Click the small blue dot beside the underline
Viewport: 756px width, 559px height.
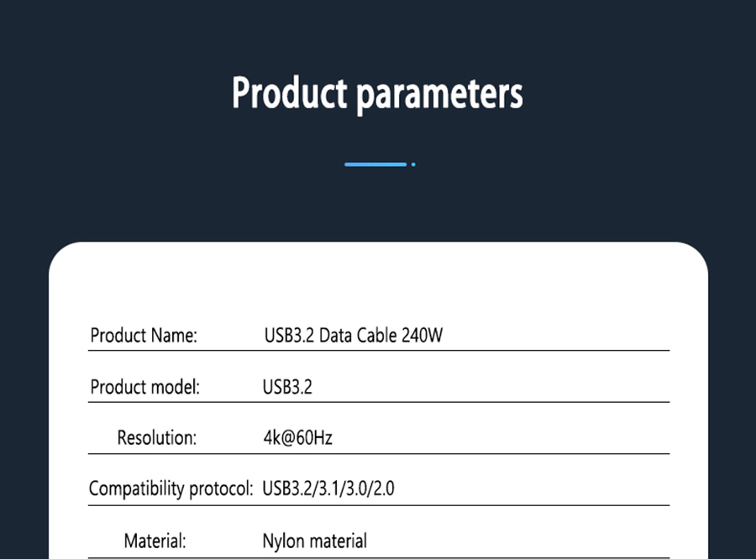pos(413,165)
